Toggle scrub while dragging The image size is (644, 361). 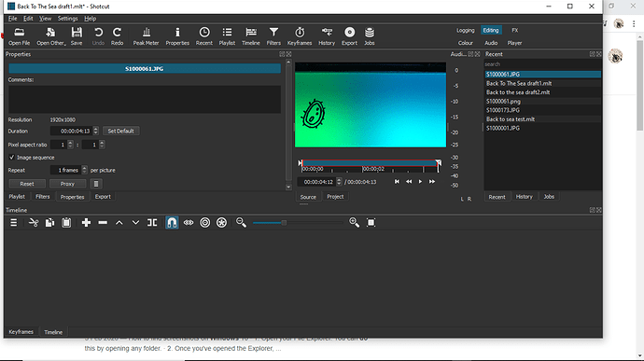(x=189, y=223)
